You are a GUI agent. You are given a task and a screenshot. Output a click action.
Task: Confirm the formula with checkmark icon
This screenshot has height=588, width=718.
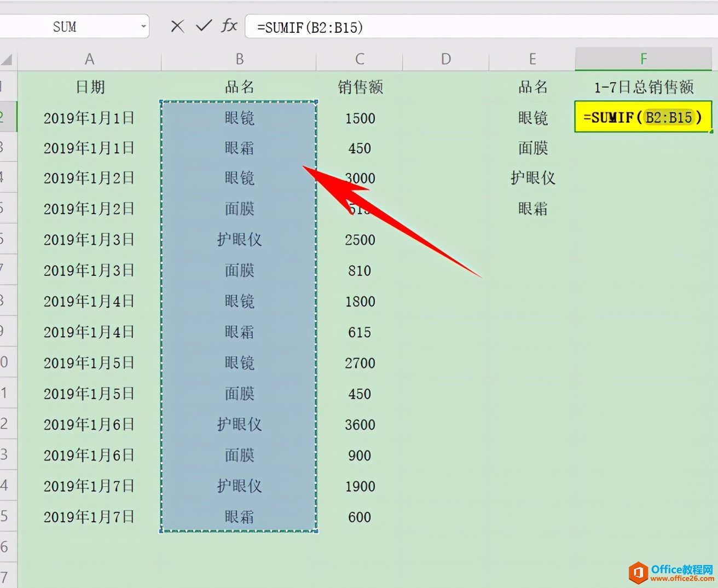(x=204, y=26)
